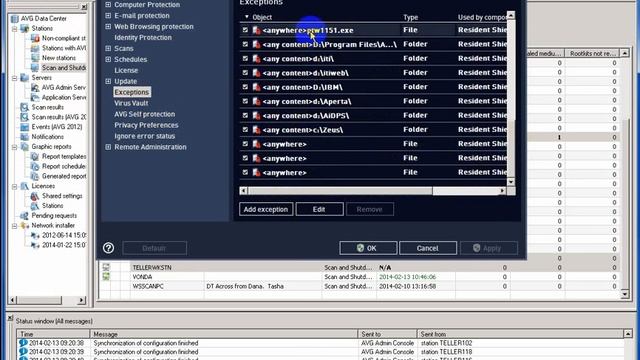Image resolution: width=640 pixels, height=360 pixels.
Task: Expand Remote Administration settings
Action: [x=108, y=147]
